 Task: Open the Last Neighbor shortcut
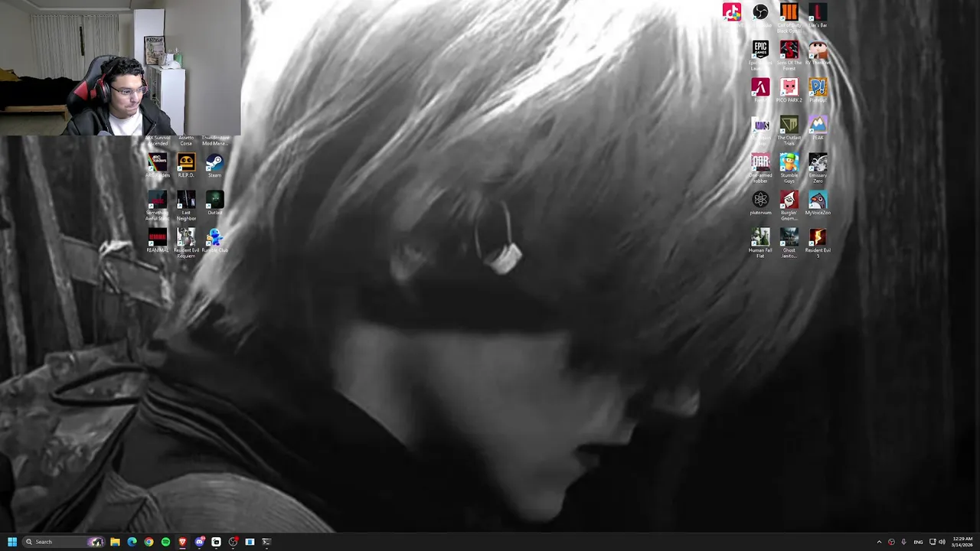coord(186,206)
